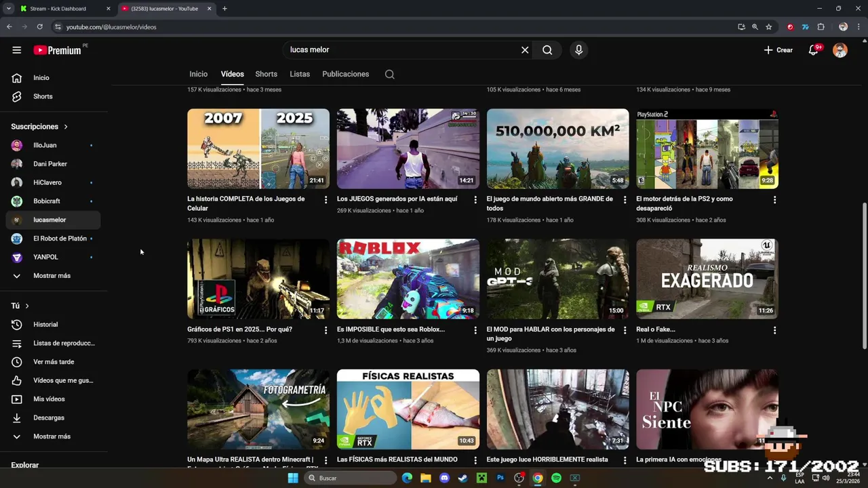Switch to Publicaciones channel tab
This screenshot has height=488, width=868.
tap(346, 75)
